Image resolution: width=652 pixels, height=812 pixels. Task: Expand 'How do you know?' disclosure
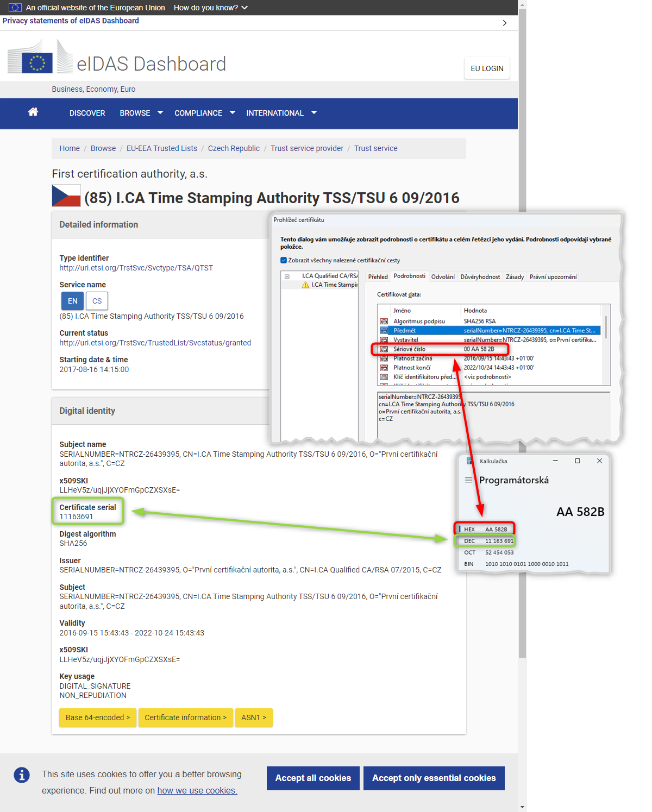coord(210,8)
